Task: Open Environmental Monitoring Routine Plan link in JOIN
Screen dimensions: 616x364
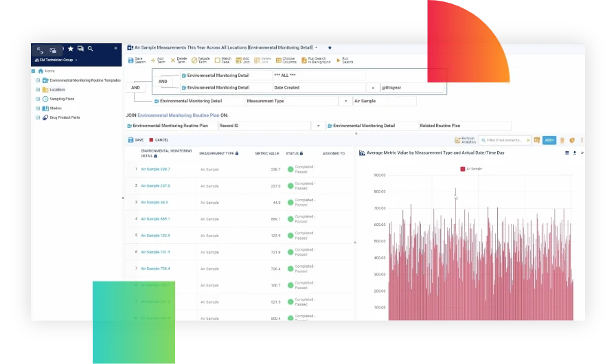Action: [x=179, y=115]
